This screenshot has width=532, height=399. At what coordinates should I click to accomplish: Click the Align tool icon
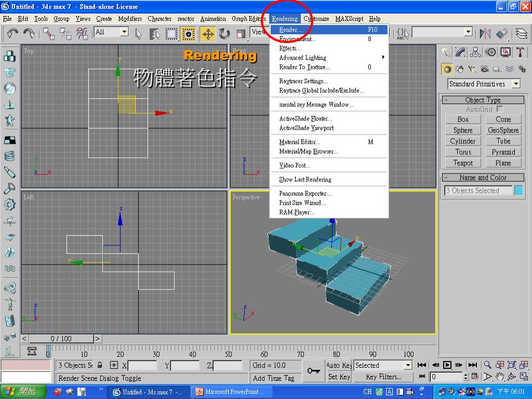502,34
